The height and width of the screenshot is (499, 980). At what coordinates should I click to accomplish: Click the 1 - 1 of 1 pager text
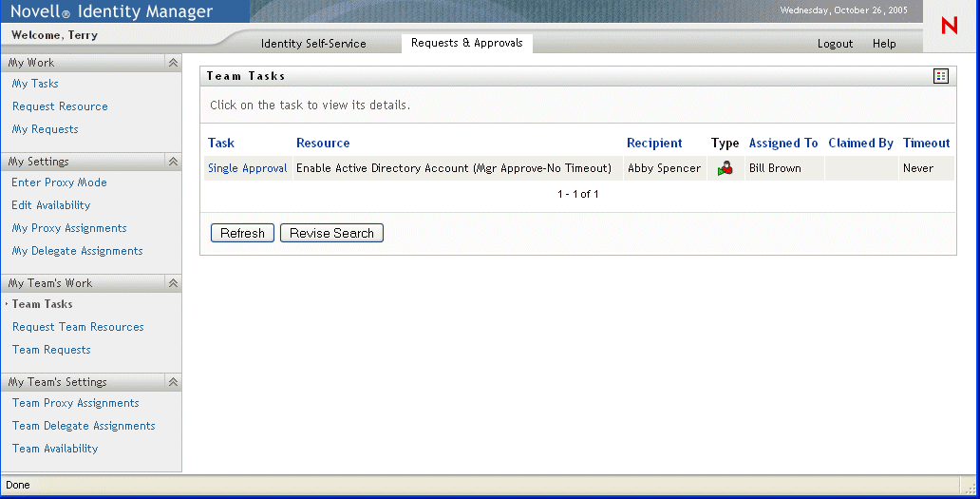tap(578, 195)
